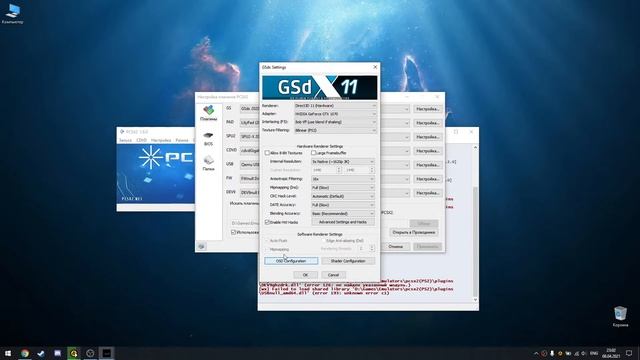The width and height of the screenshot is (640, 360).
Task: Click Shader Configuration button
Action: coord(348,261)
